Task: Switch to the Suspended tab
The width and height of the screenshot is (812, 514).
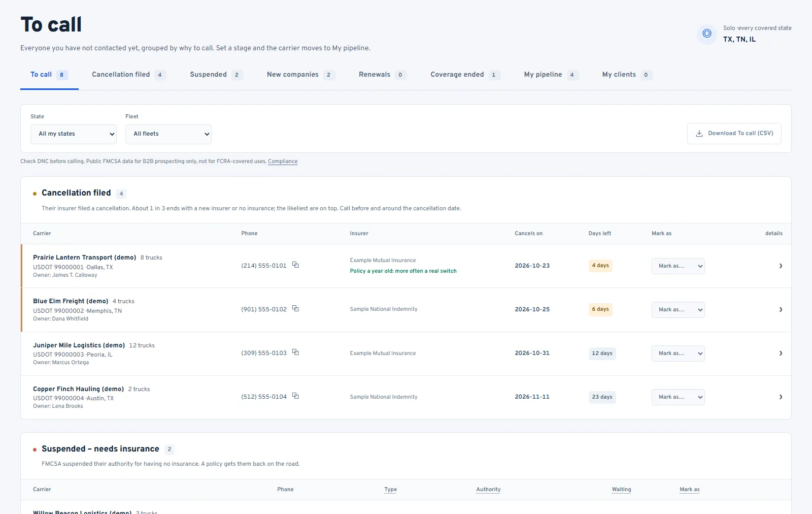Action: 216,75
